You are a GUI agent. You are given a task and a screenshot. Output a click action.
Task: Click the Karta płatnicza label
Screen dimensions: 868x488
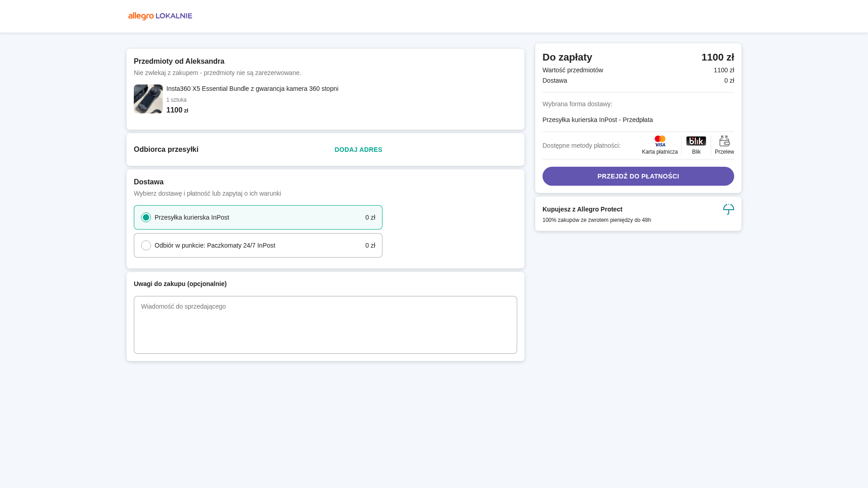point(660,152)
